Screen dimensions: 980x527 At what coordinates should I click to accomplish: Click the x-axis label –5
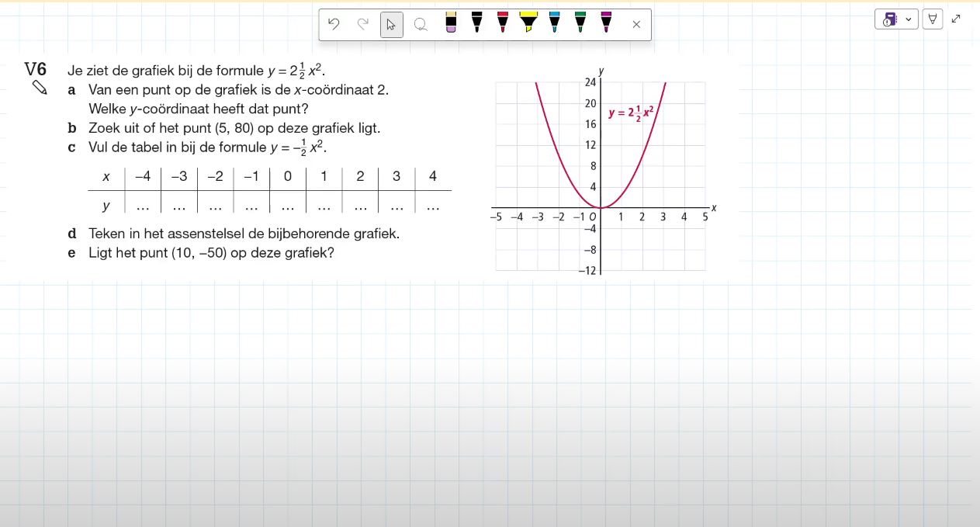(497, 217)
